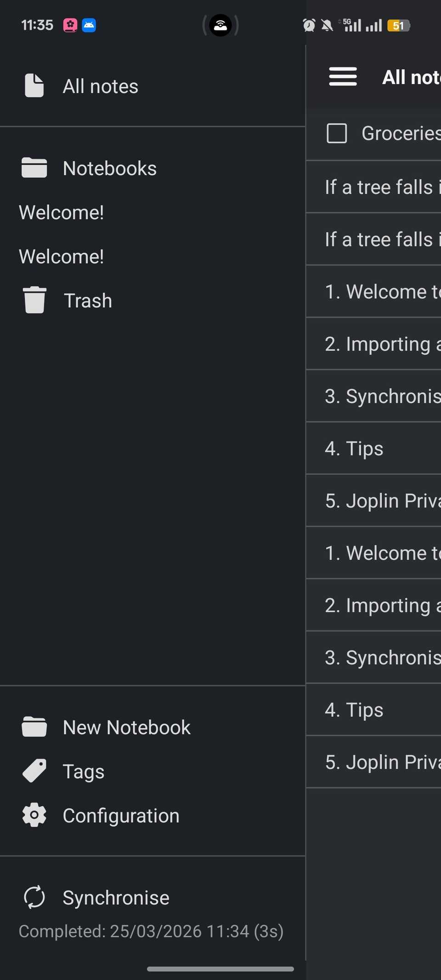Open the Trash folder label
This screenshot has width=441, height=980.
[88, 300]
